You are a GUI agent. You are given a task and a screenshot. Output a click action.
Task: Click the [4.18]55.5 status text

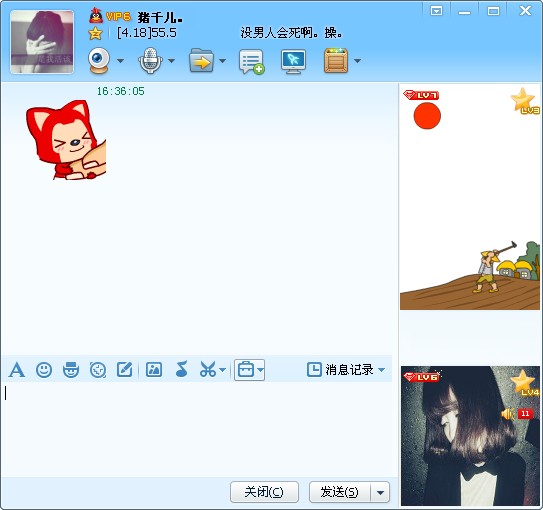(147, 33)
